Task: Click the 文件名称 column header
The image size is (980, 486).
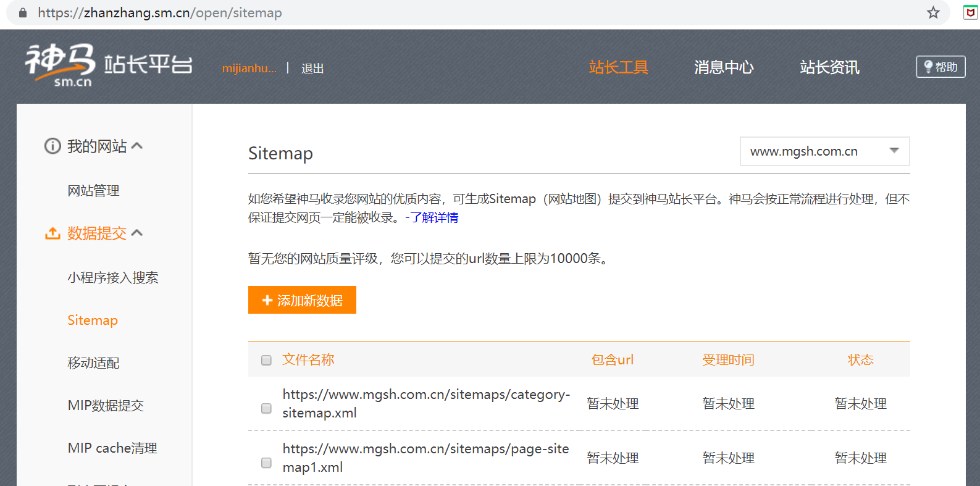Action: (x=308, y=359)
